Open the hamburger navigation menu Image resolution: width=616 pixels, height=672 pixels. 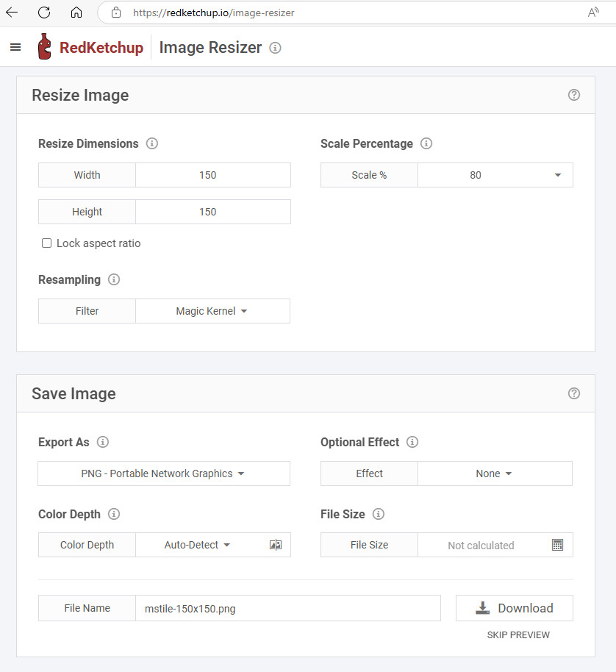[15, 48]
